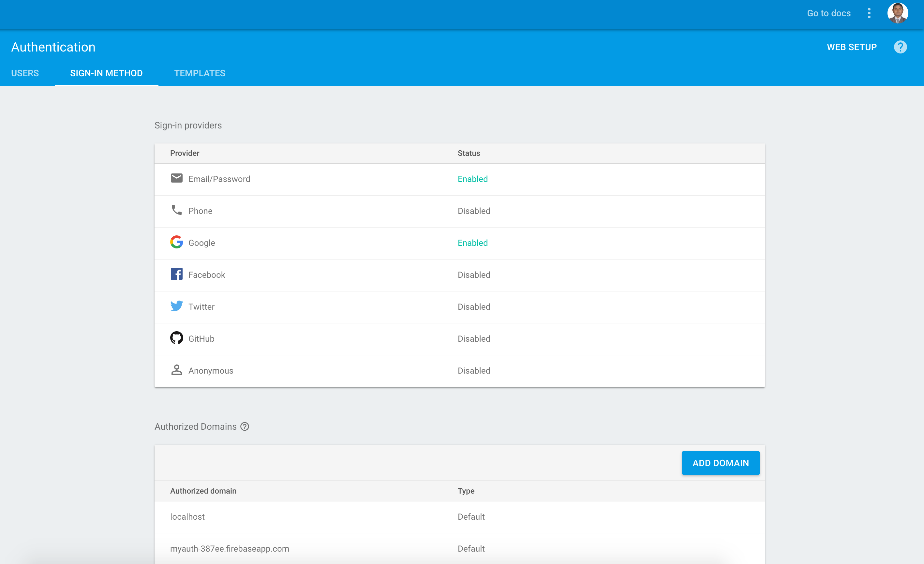The width and height of the screenshot is (924, 564).
Task: Switch to the Templates tab
Action: pos(200,73)
